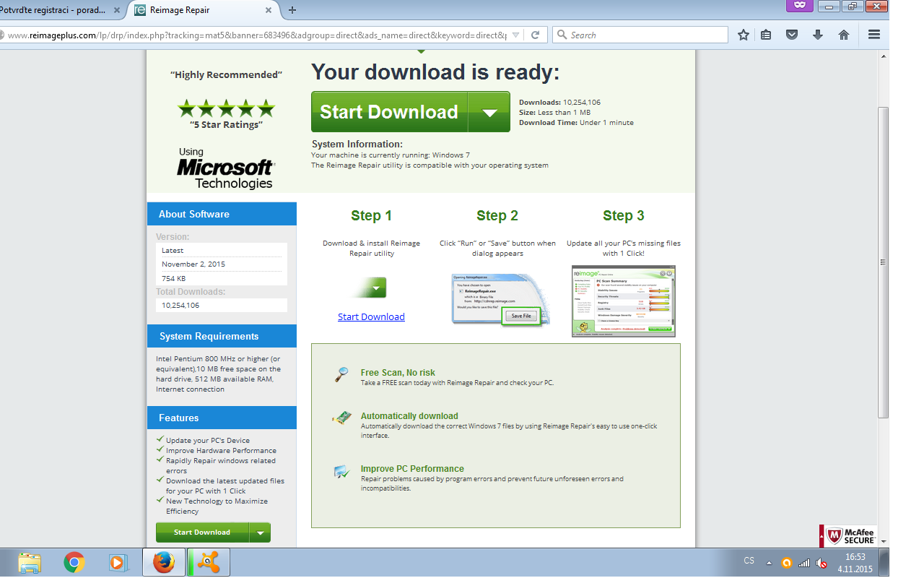Click the small Start Download button under Features
Screen dimensions: 924x578
(202, 532)
